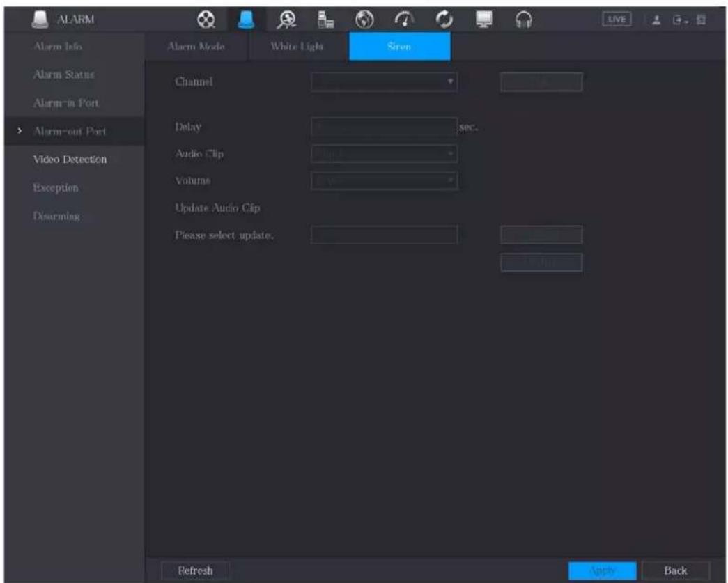Open Alarm Status in the sidebar
The height and width of the screenshot is (583, 728).
64,75
